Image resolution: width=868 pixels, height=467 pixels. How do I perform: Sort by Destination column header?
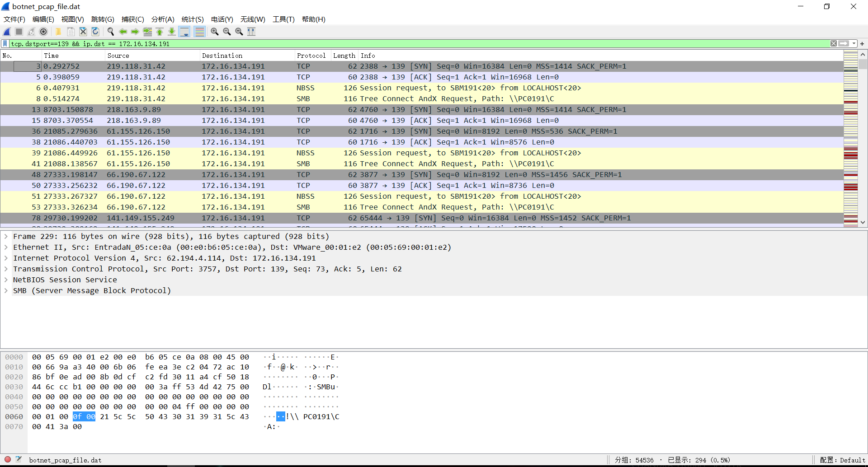pyautogui.click(x=247, y=56)
